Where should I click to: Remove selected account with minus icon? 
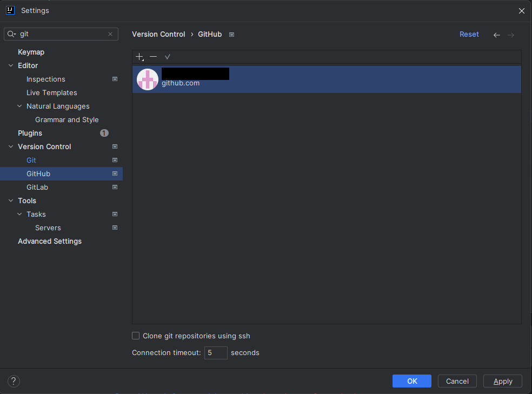(154, 57)
